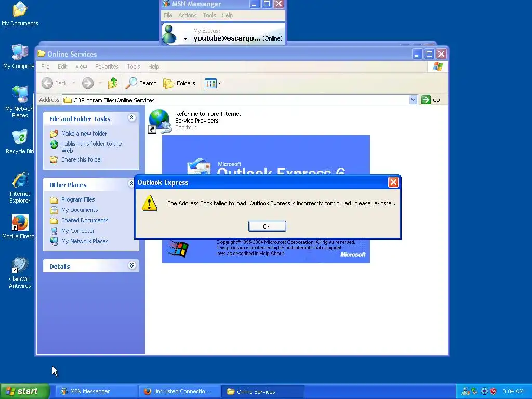Open Tools menu in MSN Messenger
Image resolution: width=532 pixels, height=399 pixels.
tap(209, 15)
